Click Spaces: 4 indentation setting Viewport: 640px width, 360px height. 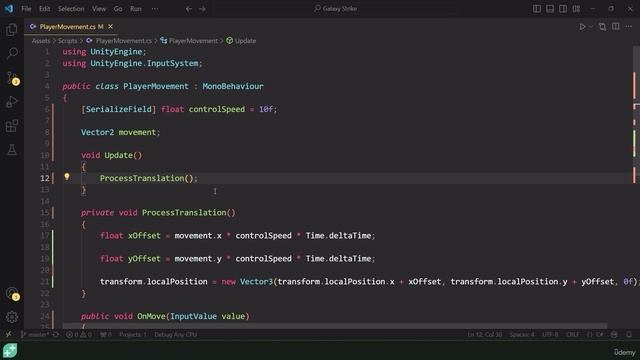pyautogui.click(x=522, y=335)
